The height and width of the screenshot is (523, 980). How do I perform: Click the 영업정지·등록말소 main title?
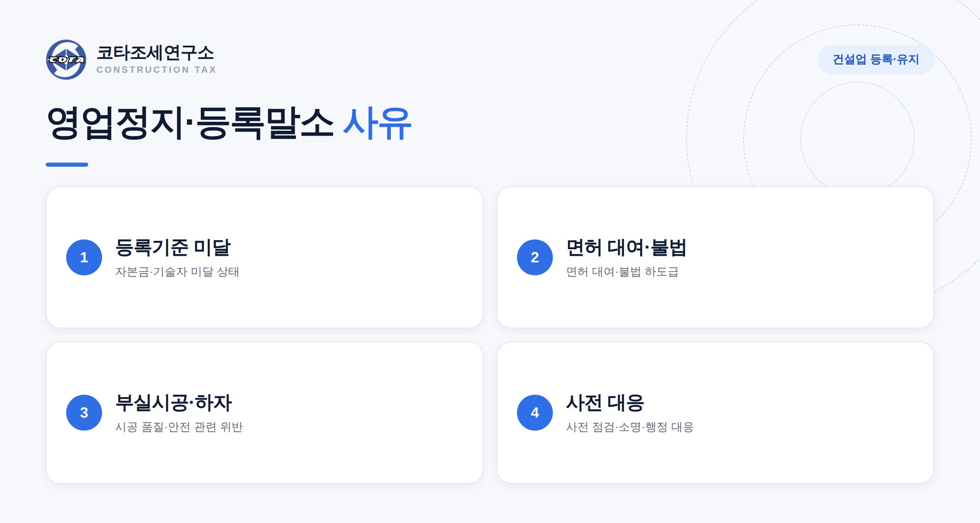190,123
